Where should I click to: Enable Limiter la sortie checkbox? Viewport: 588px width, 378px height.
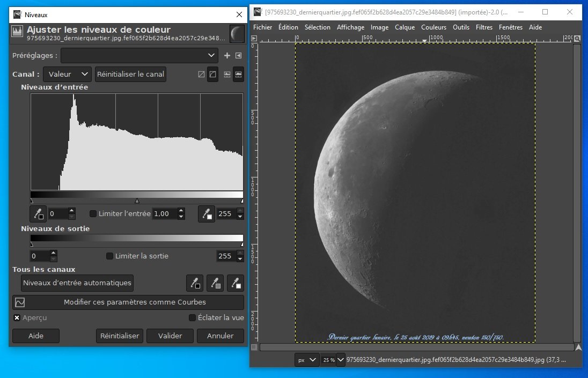click(x=109, y=256)
